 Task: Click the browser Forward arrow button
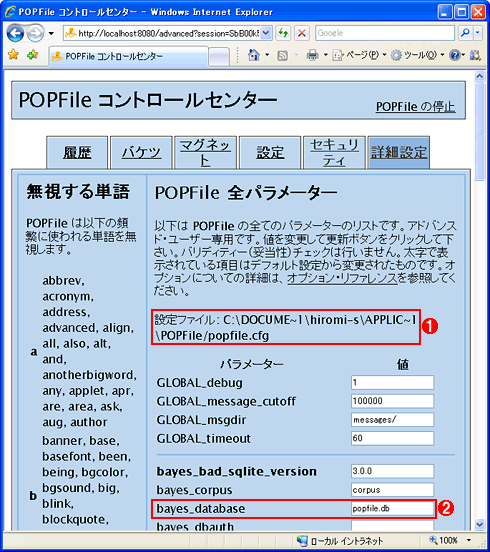point(35,33)
